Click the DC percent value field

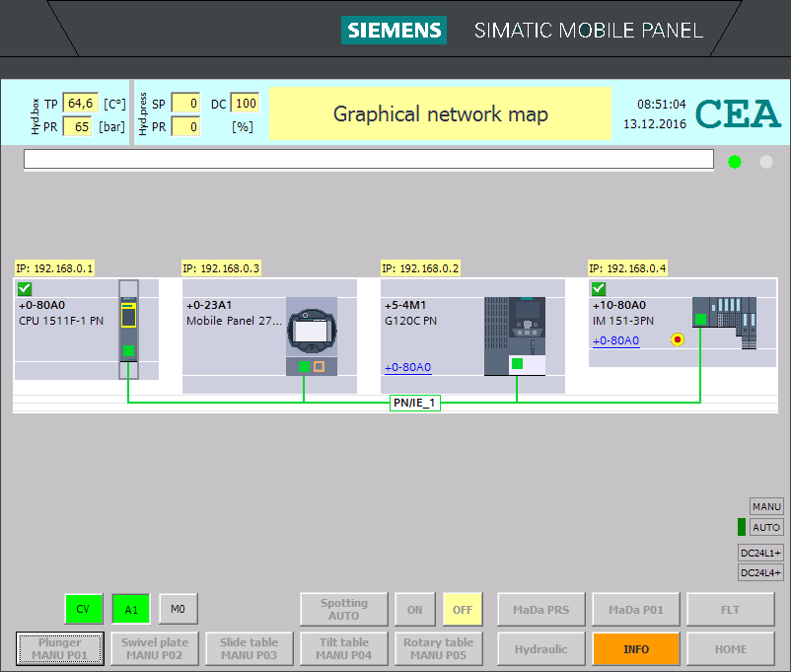coord(246,103)
